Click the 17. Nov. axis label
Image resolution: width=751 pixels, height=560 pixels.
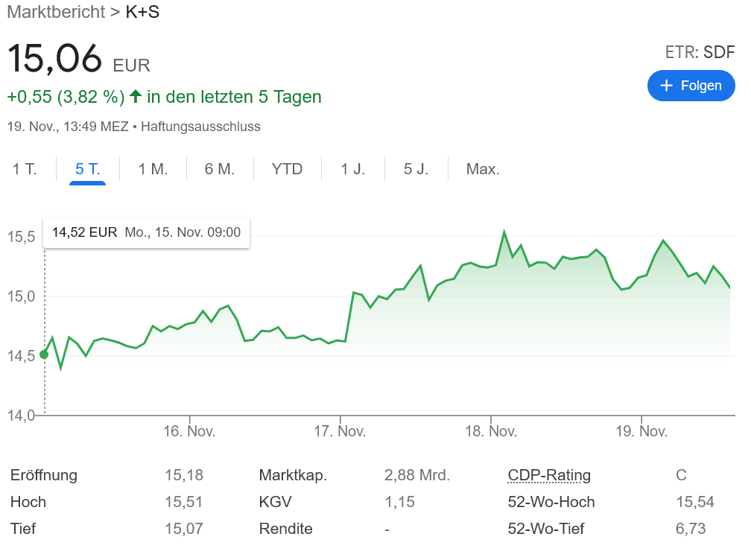(340, 432)
